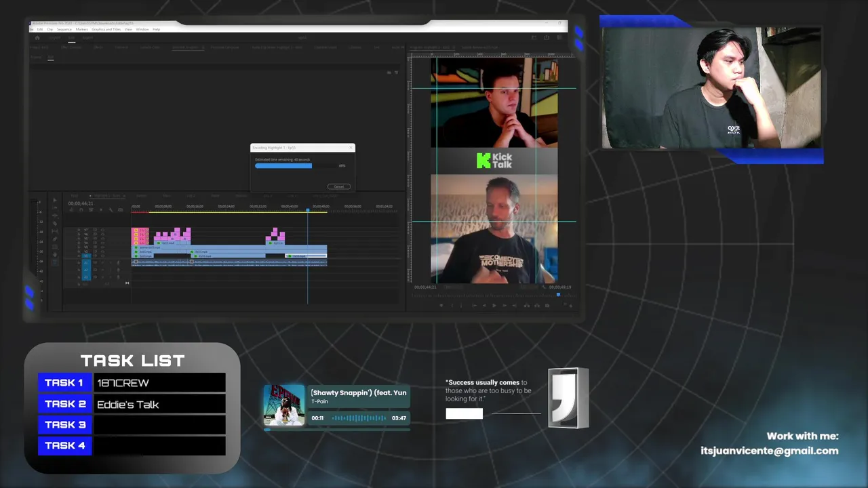This screenshot has height=488, width=868.
Task: Open the Edit menu
Action: pos(40,29)
